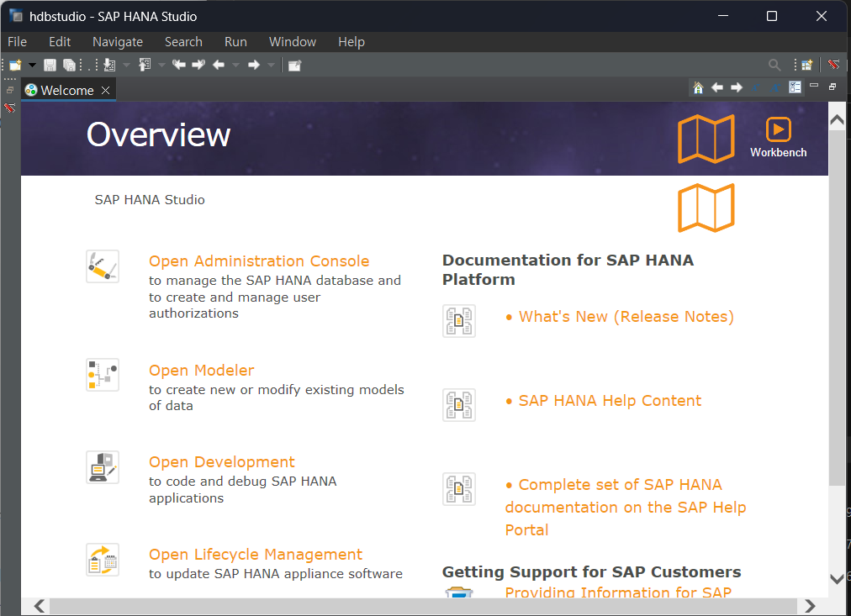Viewport: 851px width, 616px height.
Task: Open the Run menu
Action: [x=235, y=42]
